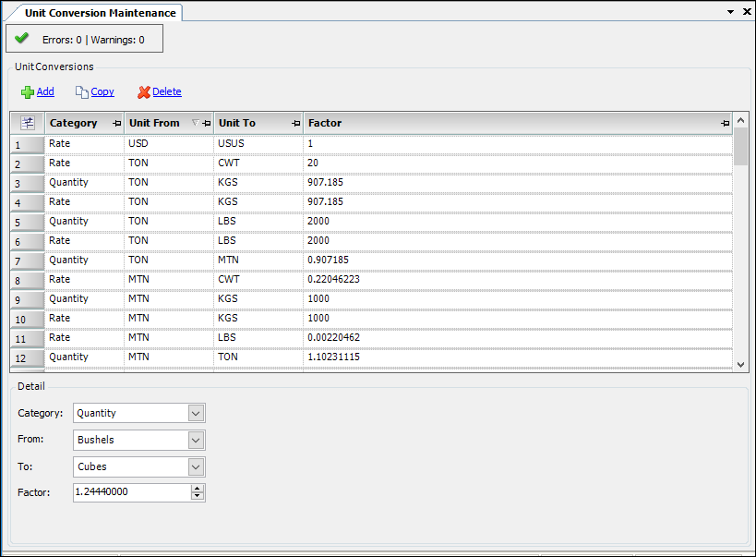Click the green checkmark status icon
The height and width of the screenshot is (557, 756).
(22, 38)
